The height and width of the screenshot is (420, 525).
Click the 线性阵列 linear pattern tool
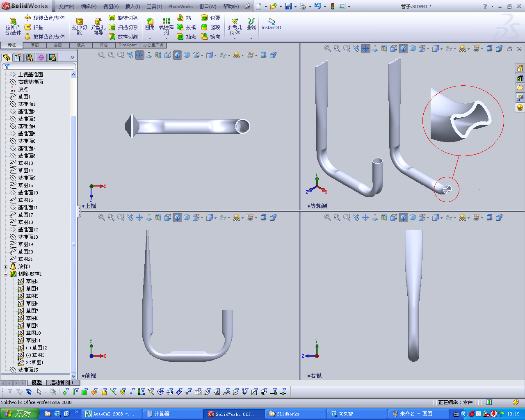pyautogui.click(x=166, y=27)
